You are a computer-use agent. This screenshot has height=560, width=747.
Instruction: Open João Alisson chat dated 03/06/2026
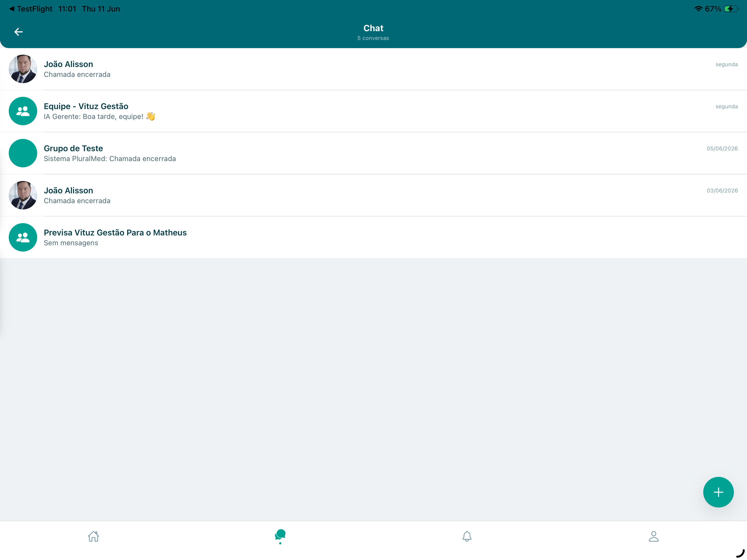(373, 195)
